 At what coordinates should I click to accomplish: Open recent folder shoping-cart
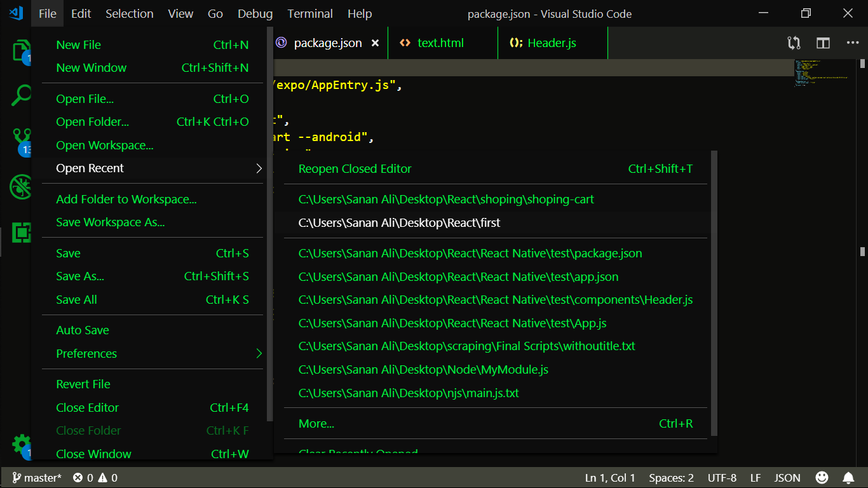(496, 200)
